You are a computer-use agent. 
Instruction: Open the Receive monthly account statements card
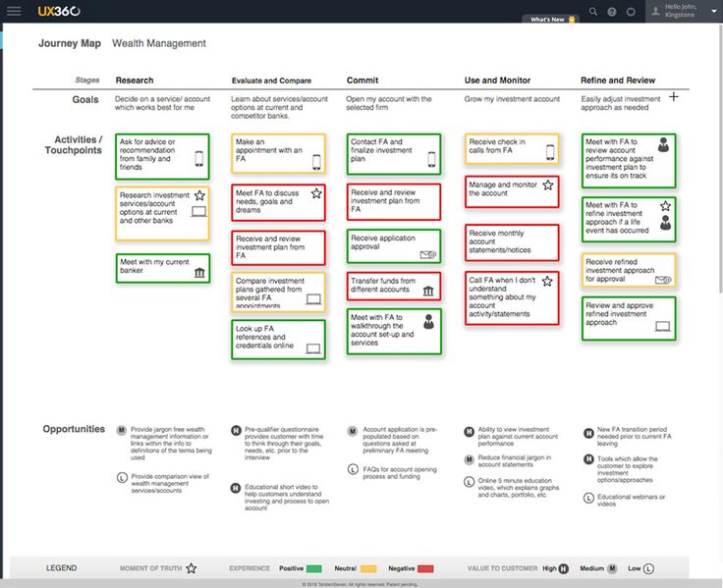pos(512,242)
